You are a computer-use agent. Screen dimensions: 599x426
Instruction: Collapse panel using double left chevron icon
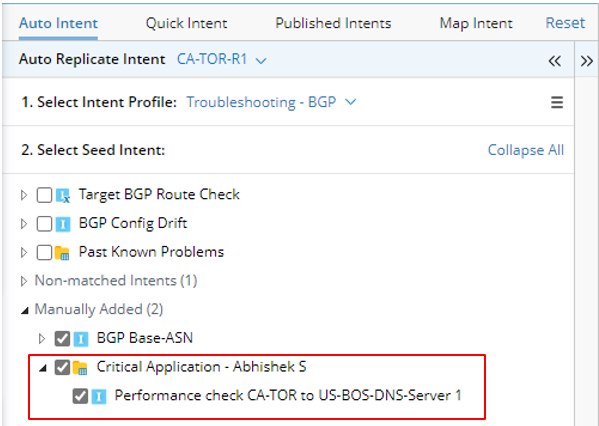click(x=555, y=61)
